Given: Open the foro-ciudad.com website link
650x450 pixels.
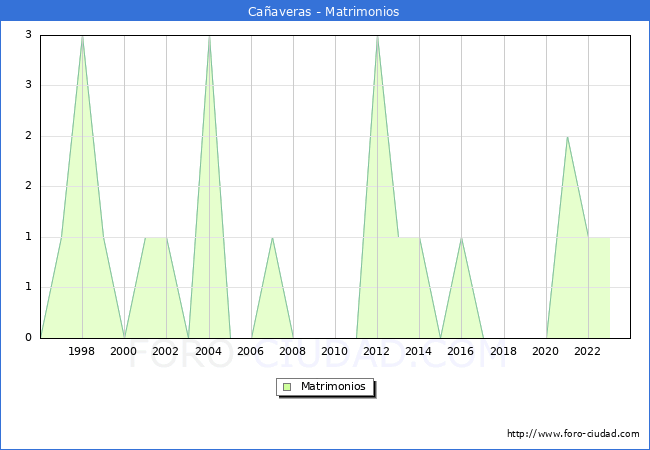Looking at the screenshot, I should tap(573, 434).
